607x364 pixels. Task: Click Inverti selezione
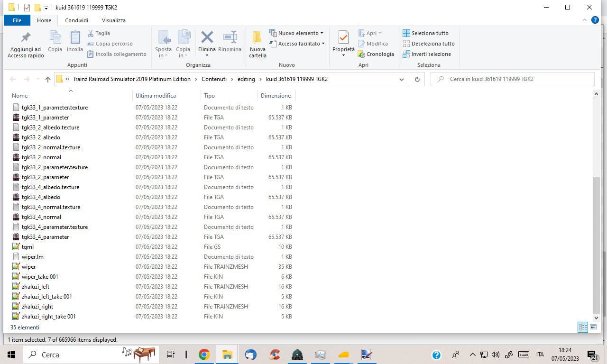(427, 54)
